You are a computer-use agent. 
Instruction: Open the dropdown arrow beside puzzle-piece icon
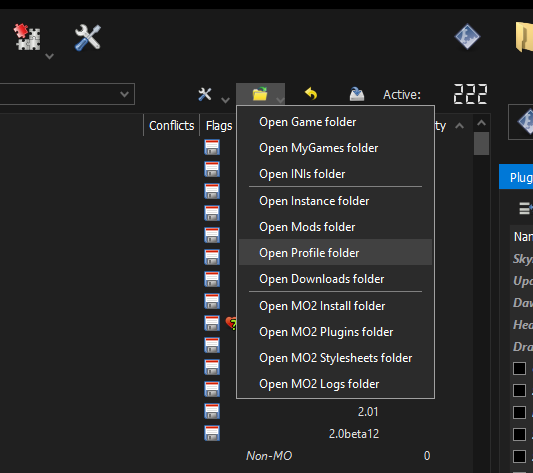[50, 56]
